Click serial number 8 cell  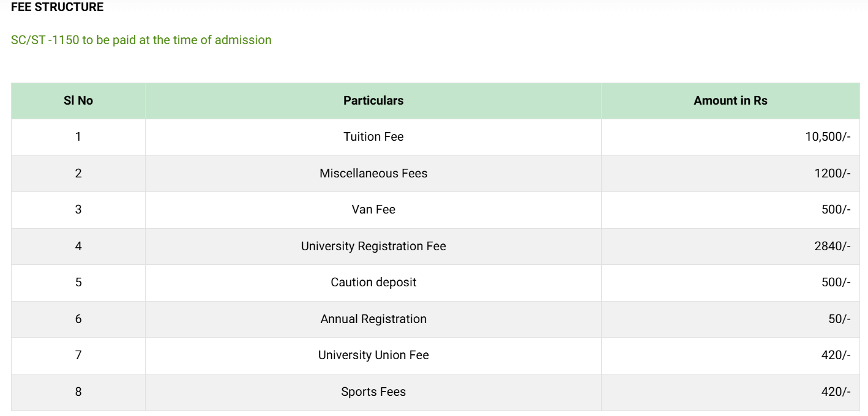pyautogui.click(x=78, y=392)
